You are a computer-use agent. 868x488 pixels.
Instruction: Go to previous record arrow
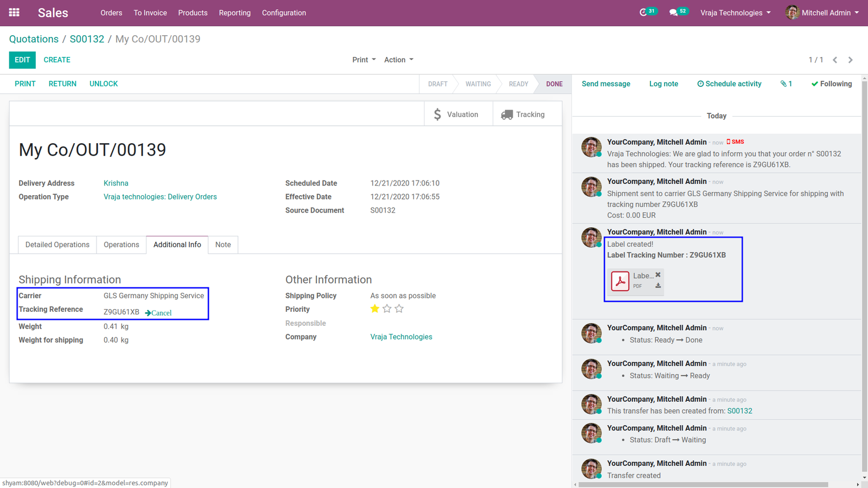835,60
